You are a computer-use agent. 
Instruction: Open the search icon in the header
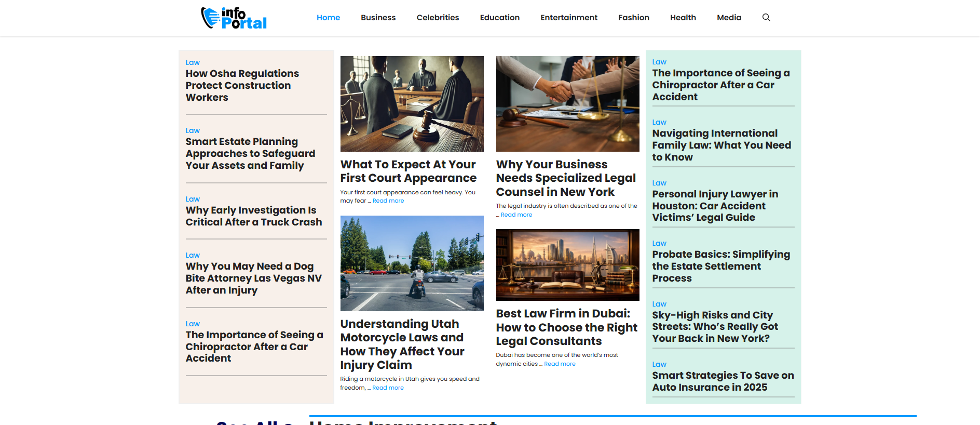click(x=766, y=18)
